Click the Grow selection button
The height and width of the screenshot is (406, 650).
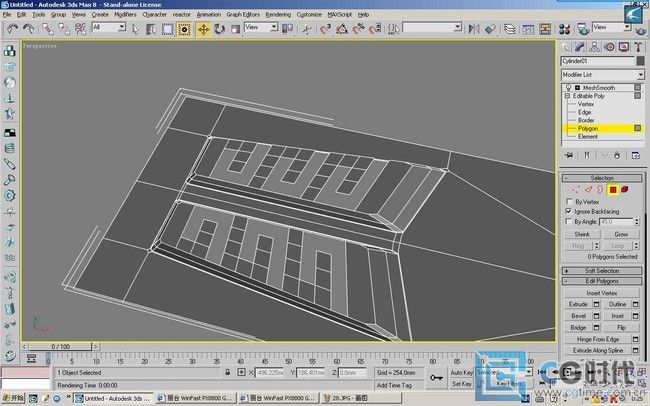(x=621, y=234)
